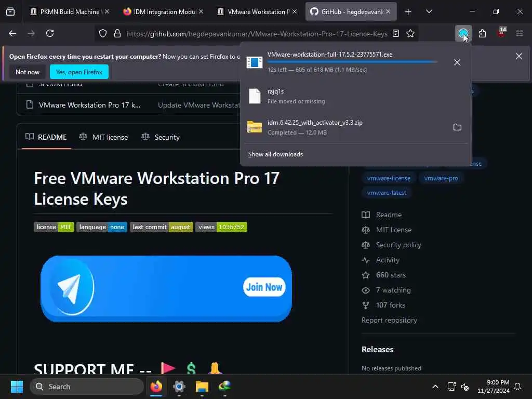Close the IDM Integration Module tab
This screenshot has width=532, height=399.
click(201, 11)
